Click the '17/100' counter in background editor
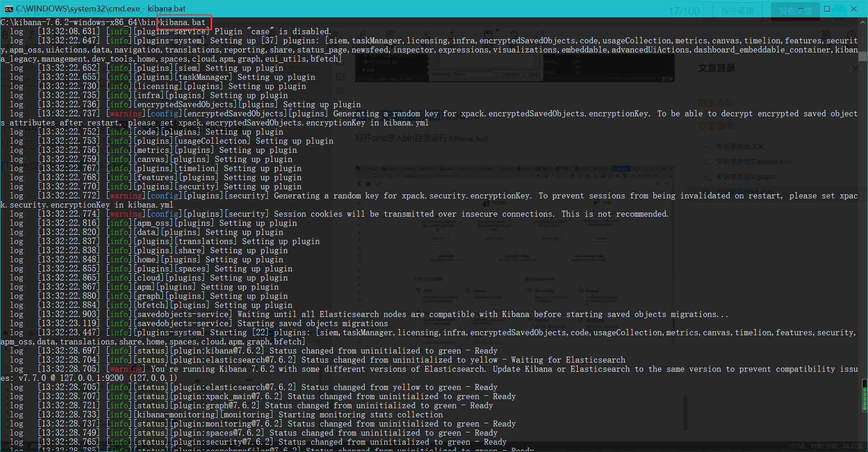 [x=684, y=11]
